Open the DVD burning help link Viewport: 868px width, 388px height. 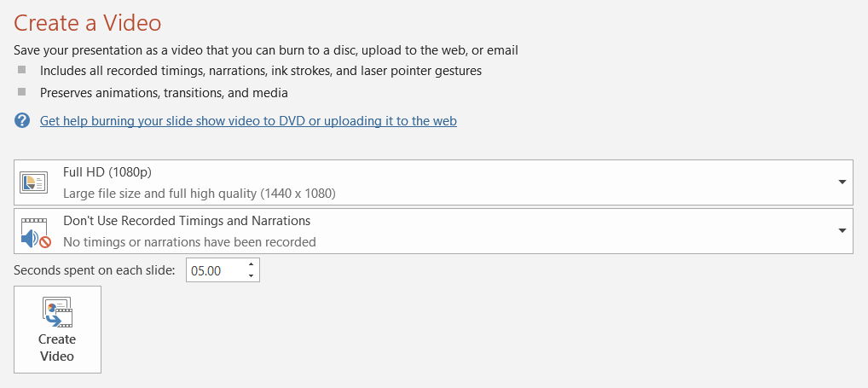tap(248, 120)
